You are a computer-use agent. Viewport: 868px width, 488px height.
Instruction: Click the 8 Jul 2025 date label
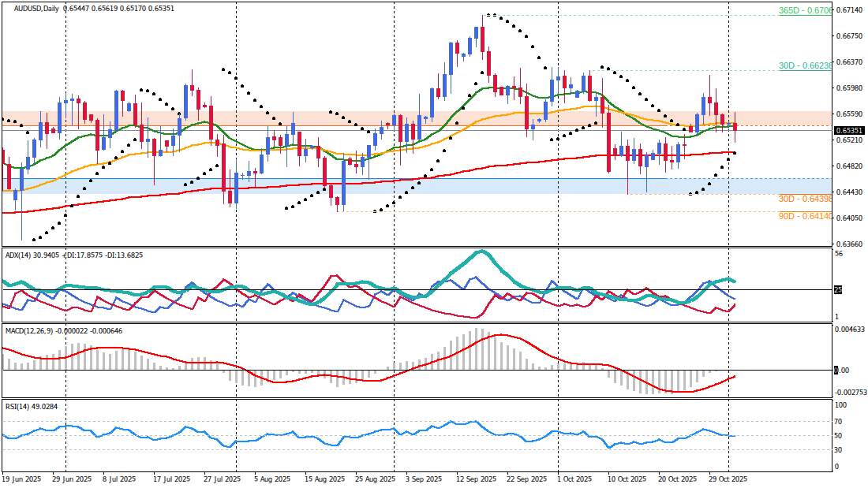[x=118, y=479]
